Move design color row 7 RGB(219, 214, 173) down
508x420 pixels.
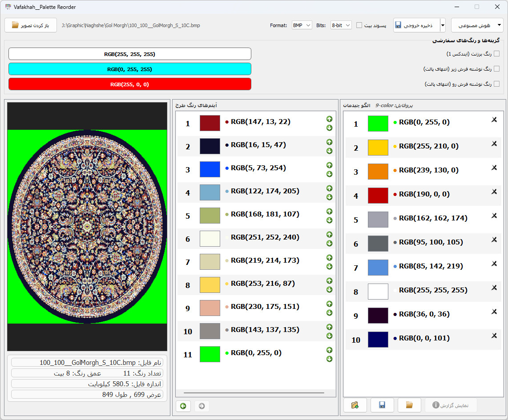[x=329, y=267]
